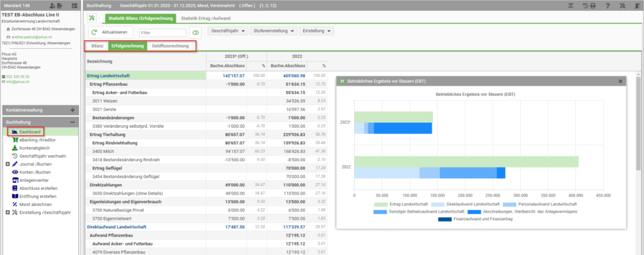
Task: Open the Stufeneinstellung dropdown
Action: 274,31
